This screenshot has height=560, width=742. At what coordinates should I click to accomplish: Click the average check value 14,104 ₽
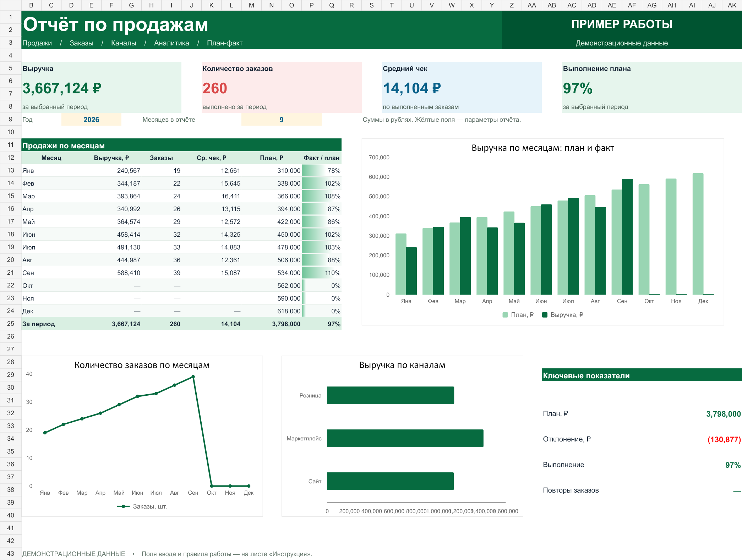[x=412, y=88]
